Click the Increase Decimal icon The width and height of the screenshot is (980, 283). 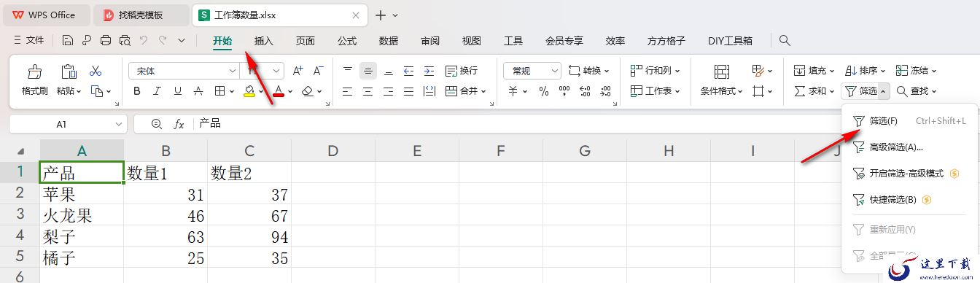[x=584, y=91]
